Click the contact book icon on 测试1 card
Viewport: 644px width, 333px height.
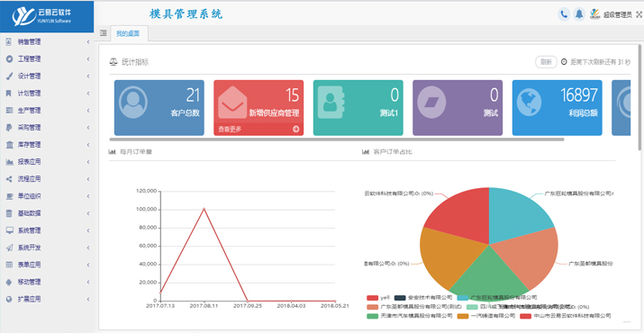coord(331,103)
